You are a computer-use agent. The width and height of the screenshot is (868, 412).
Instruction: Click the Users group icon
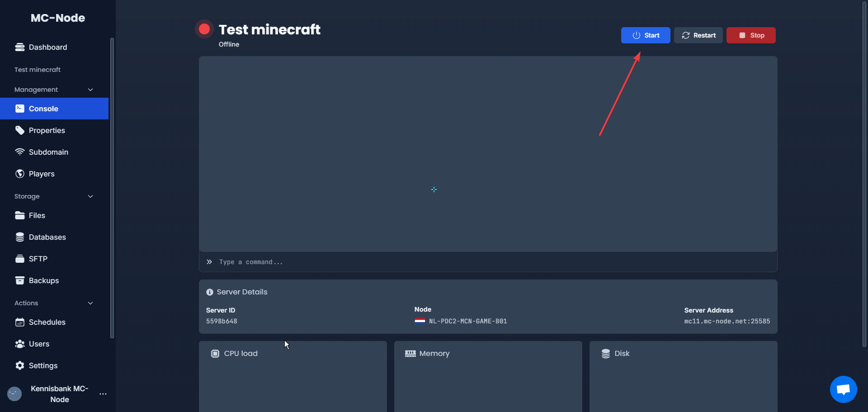(20, 344)
